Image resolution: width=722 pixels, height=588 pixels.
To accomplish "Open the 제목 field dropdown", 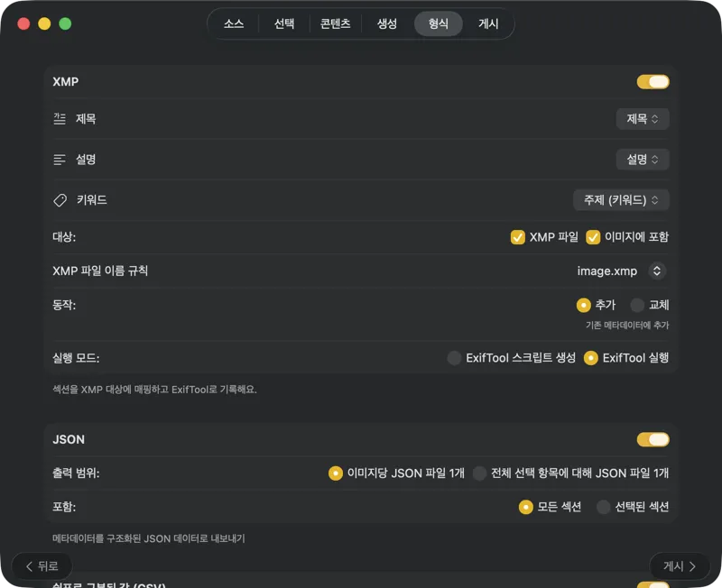I will (642, 118).
